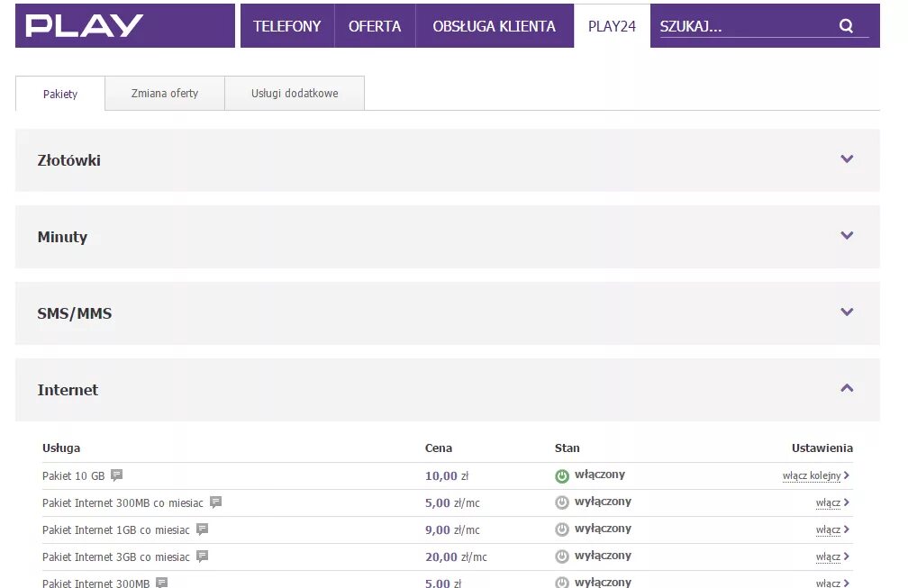This screenshot has height=588, width=908.
Task: Click the price '5,00 zł/mc'
Action: [452, 503]
